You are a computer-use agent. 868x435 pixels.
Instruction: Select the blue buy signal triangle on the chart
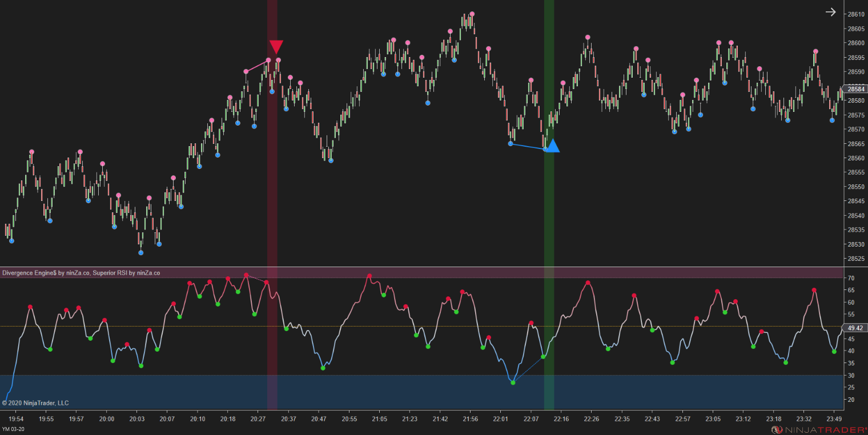553,147
